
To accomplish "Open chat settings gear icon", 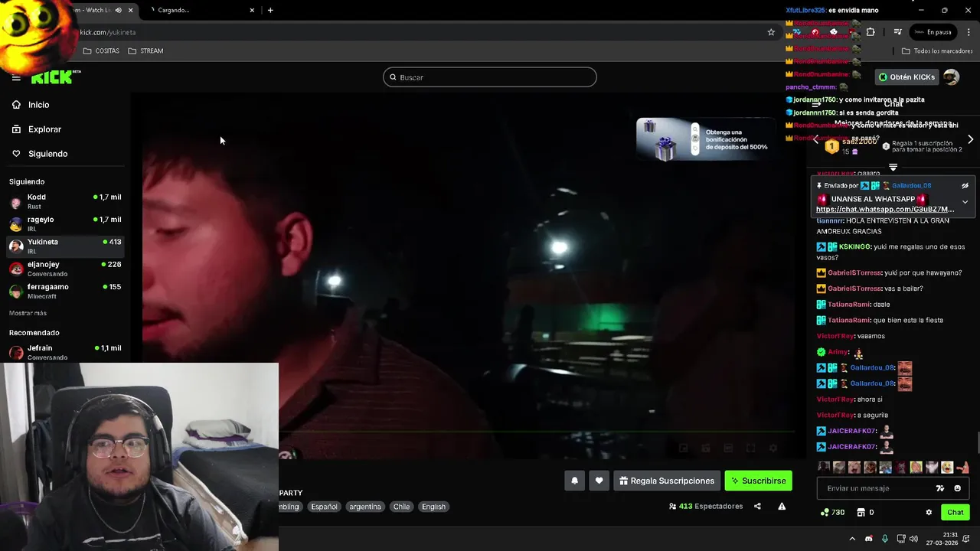I will (x=929, y=512).
